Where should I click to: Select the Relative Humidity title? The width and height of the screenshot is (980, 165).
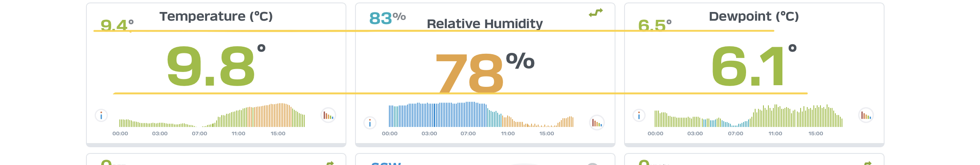pos(485,24)
